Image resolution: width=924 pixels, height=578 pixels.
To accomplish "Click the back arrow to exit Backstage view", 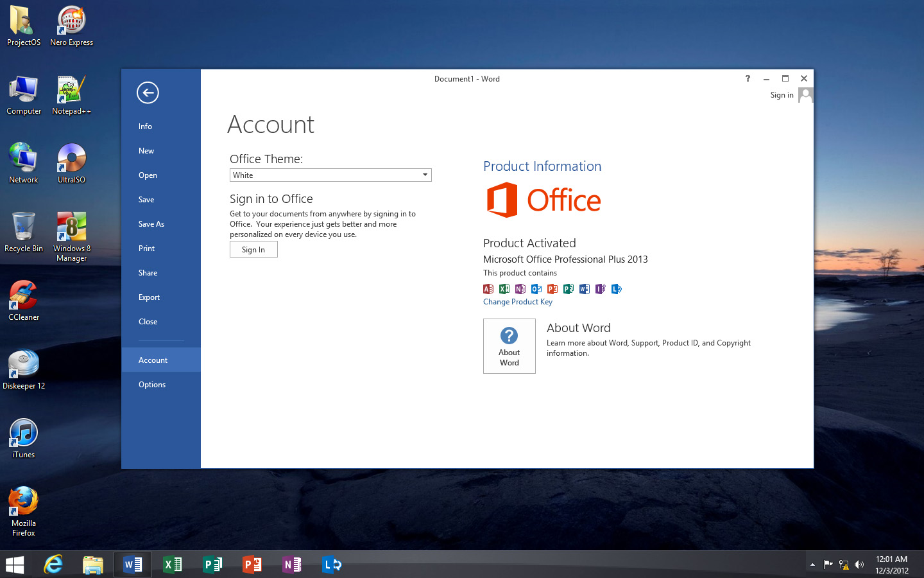I will 147,92.
